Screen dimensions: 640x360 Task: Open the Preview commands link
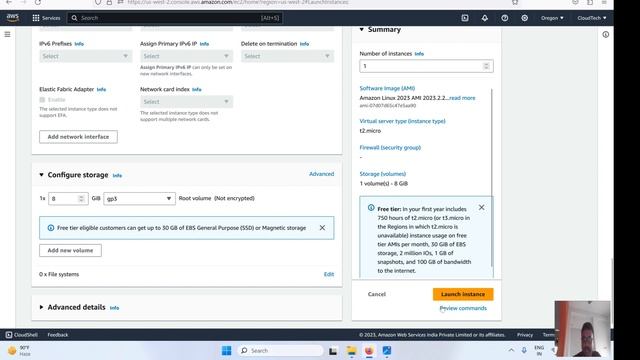coord(463,308)
